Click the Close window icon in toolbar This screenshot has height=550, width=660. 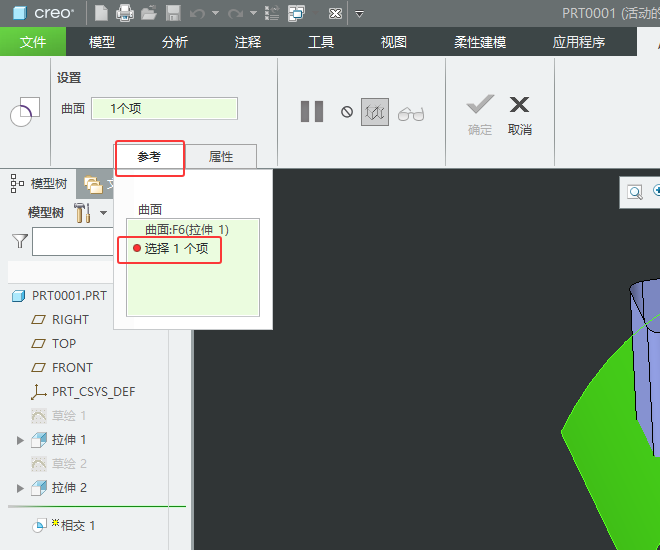335,14
